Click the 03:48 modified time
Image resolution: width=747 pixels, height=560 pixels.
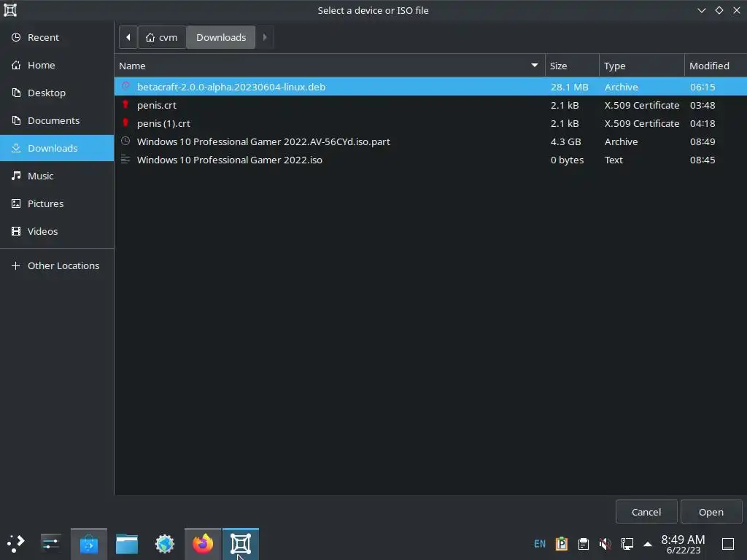pos(703,105)
